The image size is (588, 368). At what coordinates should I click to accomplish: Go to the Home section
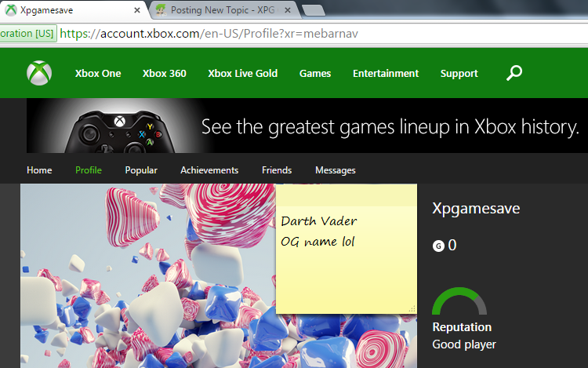(x=39, y=170)
